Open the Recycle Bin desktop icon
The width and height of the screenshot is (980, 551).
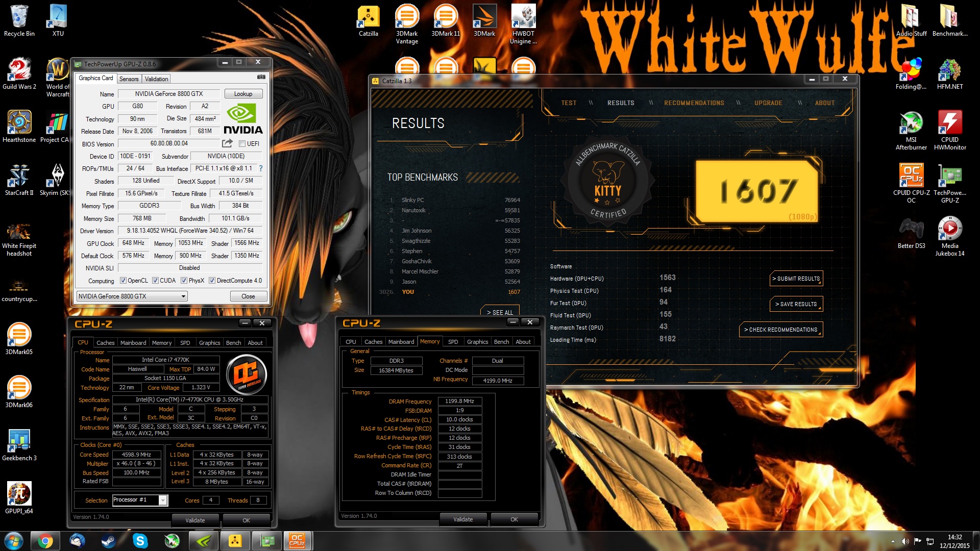19,21
